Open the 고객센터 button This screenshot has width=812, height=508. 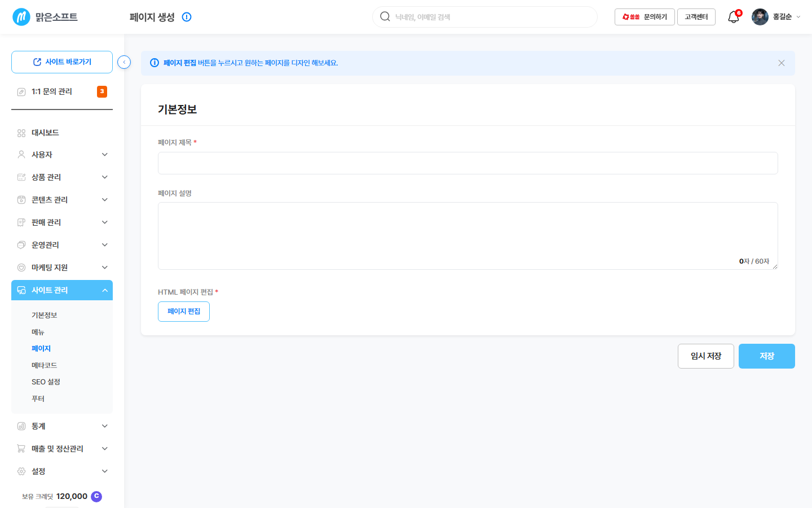click(696, 17)
